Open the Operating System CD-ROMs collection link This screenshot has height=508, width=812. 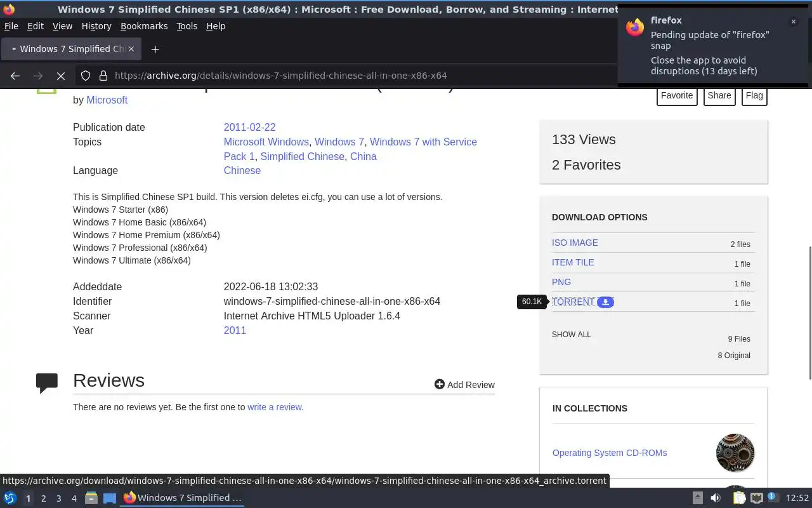tap(610, 453)
